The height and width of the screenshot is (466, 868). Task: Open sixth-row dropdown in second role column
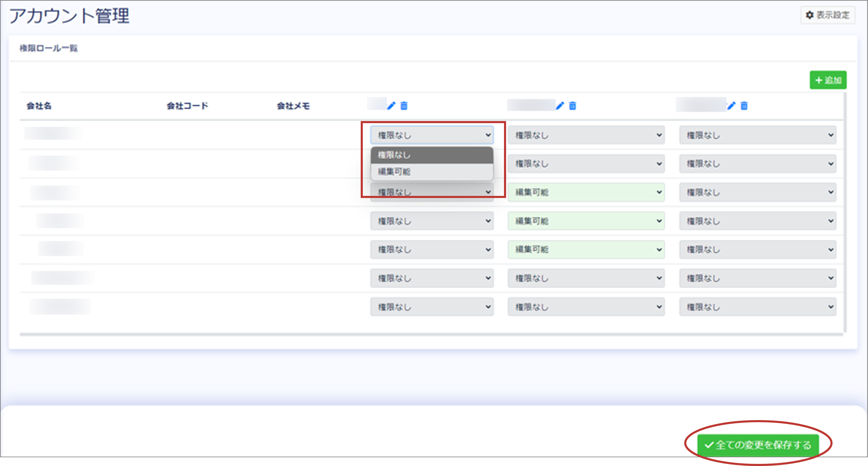(586, 278)
